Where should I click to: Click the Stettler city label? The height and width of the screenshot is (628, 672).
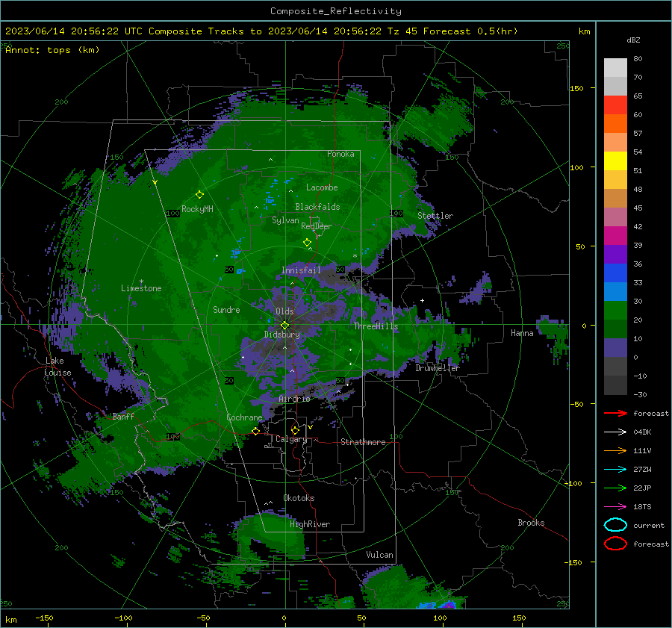(x=435, y=216)
